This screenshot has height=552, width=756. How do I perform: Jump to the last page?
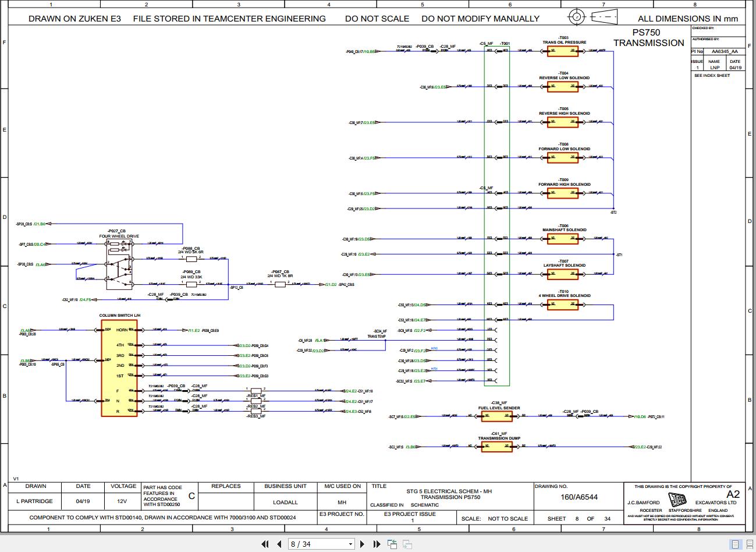point(377,544)
